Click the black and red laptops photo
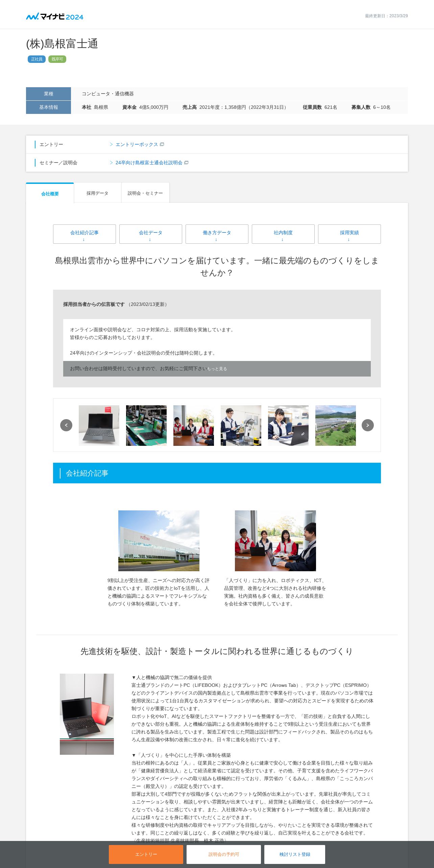Screen dimensions: 434x868 [x=87, y=714]
